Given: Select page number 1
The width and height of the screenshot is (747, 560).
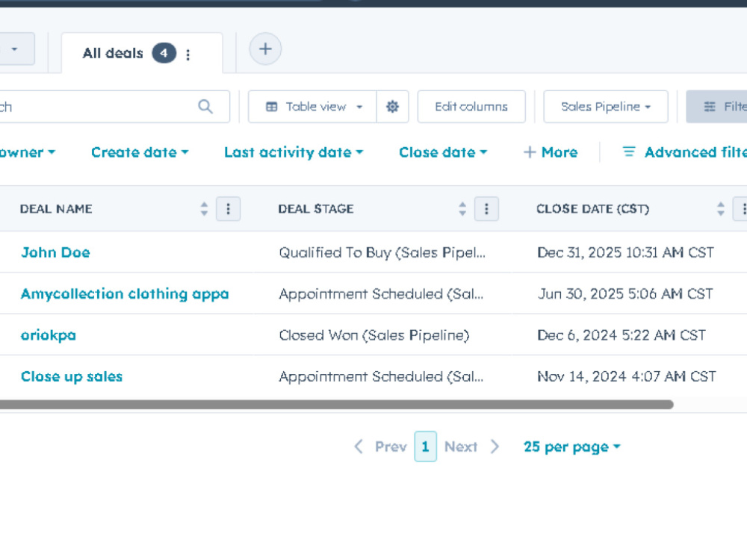Looking at the screenshot, I should 426,447.
